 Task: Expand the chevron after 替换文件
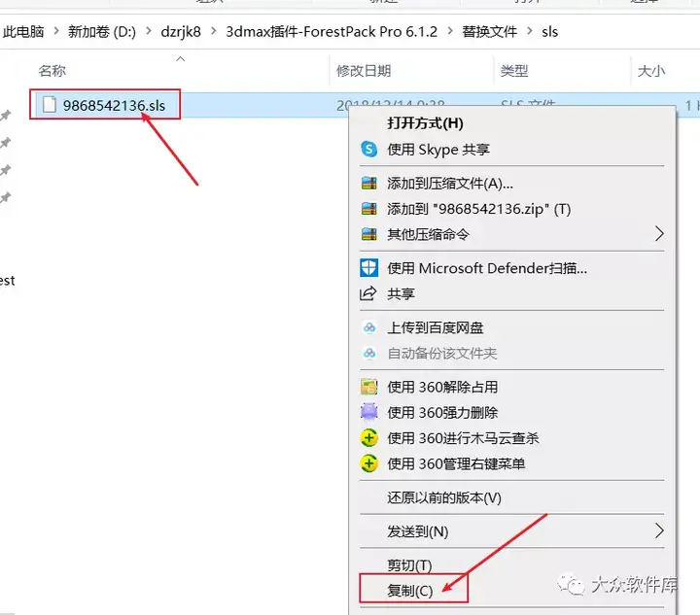point(529,31)
